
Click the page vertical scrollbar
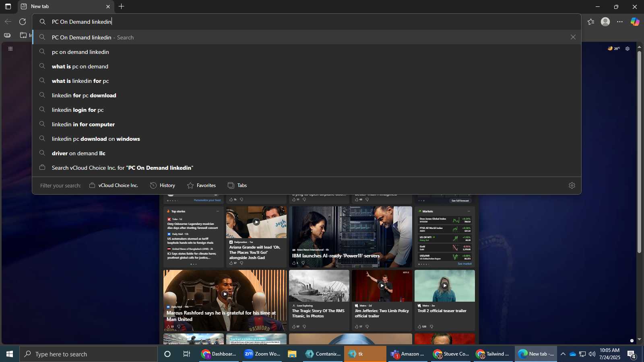click(x=639, y=152)
